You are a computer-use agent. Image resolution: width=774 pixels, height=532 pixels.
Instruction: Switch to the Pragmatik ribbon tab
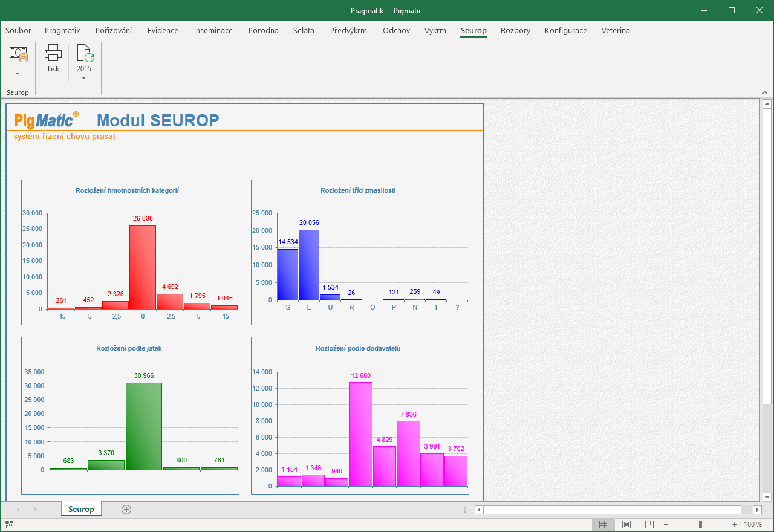click(62, 31)
